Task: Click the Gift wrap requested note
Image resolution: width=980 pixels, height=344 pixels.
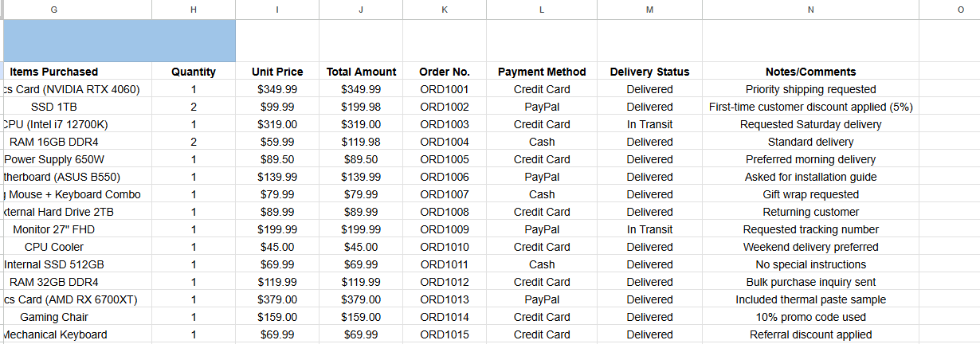Action: pos(810,194)
